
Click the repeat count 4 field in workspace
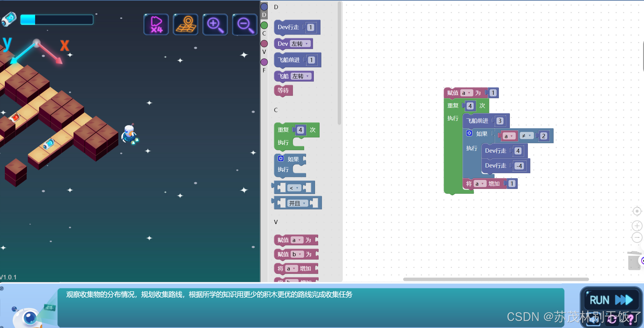470,106
